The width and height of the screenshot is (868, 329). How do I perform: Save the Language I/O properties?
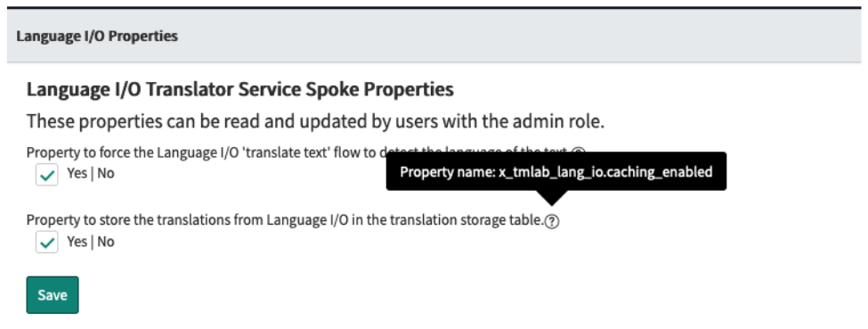[x=53, y=294]
